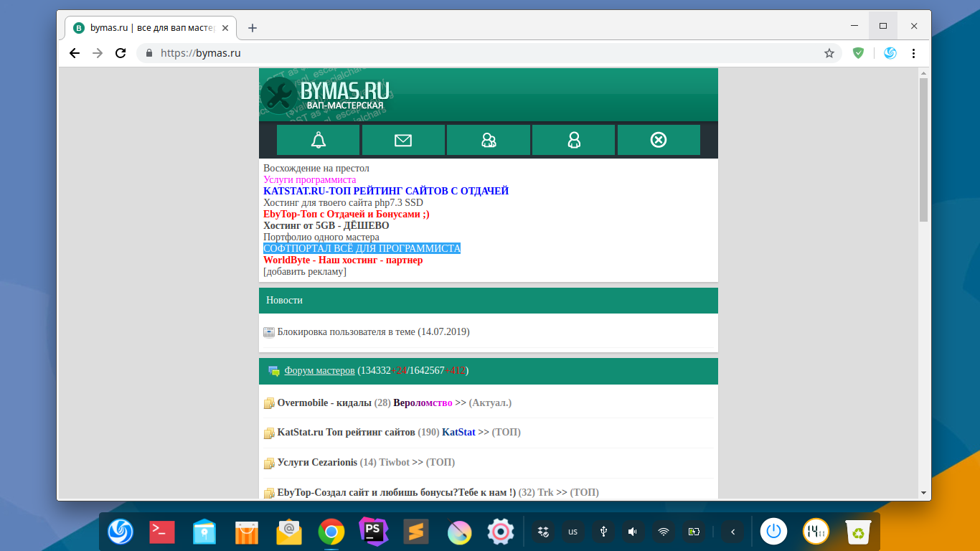Viewport: 980px width, 551px height.
Task: Click the users group icon
Action: point(489,140)
